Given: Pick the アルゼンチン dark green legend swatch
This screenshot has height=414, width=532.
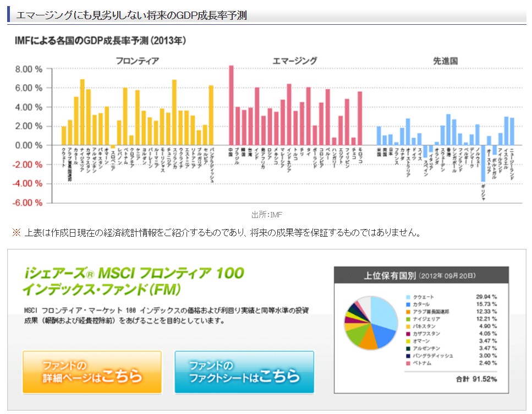Looking at the screenshot, I should click(408, 348).
